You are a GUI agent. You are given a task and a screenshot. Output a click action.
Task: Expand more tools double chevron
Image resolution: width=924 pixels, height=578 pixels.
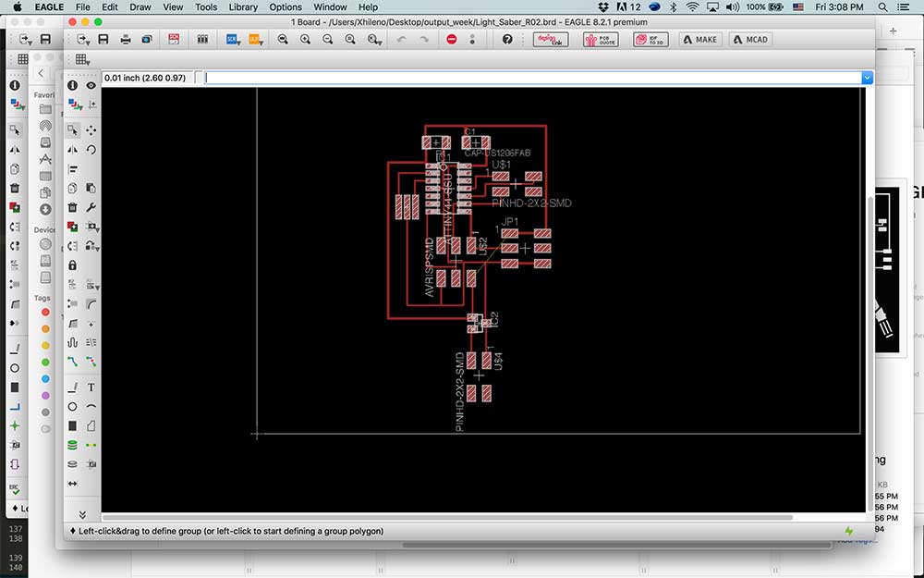[x=82, y=515]
